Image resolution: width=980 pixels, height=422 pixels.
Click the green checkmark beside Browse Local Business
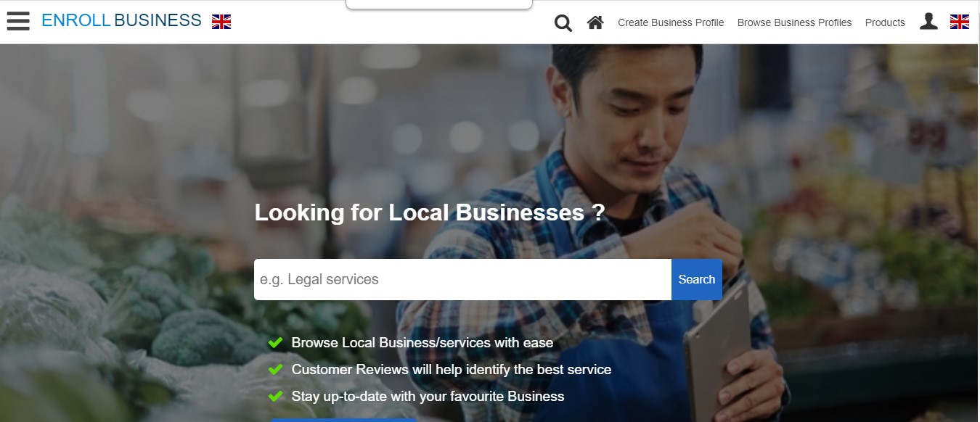coord(276,342)
